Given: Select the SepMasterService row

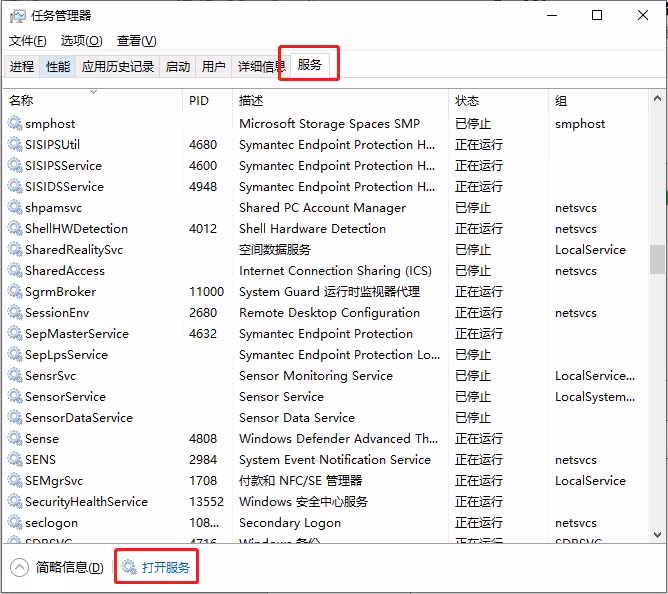Looking at the screenshot, I should pyautogui.click(x=77, y=334).
